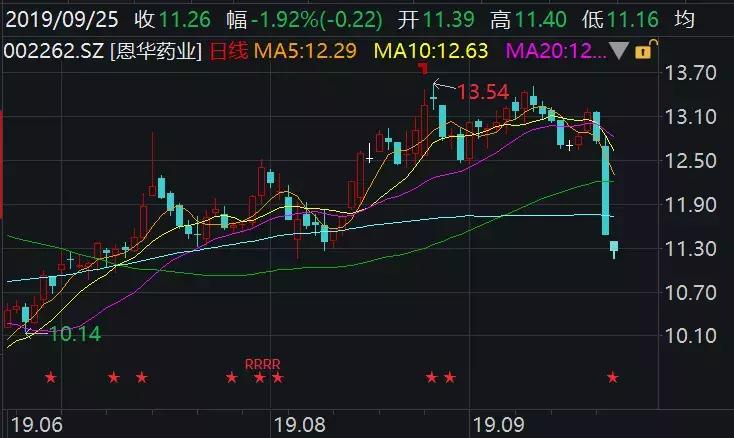Click the 10.10 price axis label

point(690,336)
